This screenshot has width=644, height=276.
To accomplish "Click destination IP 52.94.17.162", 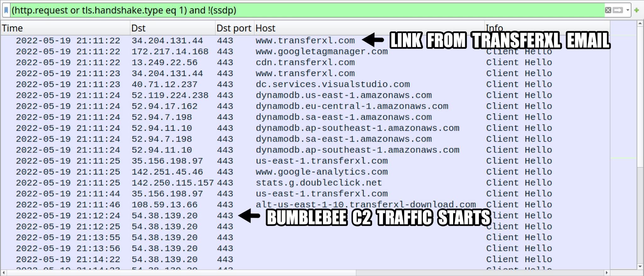I will [x=164, y=106].
